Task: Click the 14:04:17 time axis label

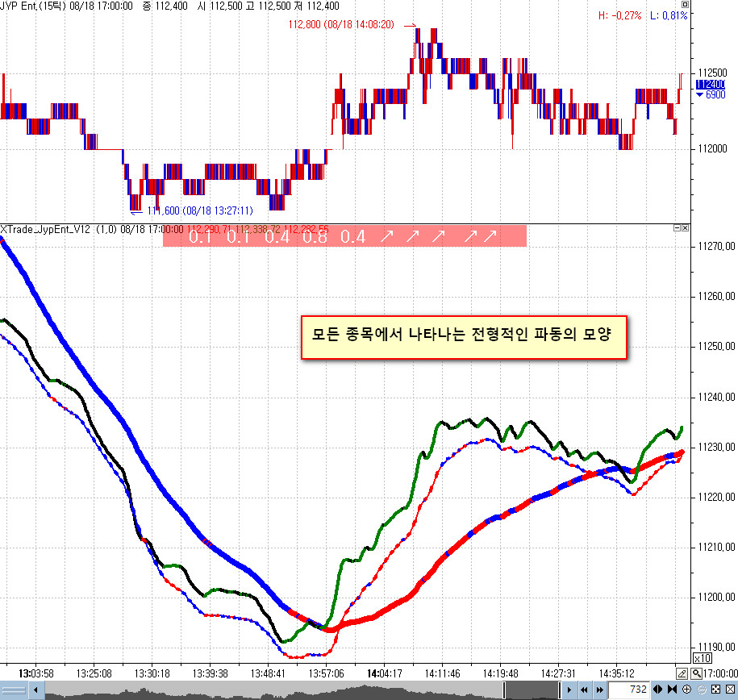Action: point(385,673)
